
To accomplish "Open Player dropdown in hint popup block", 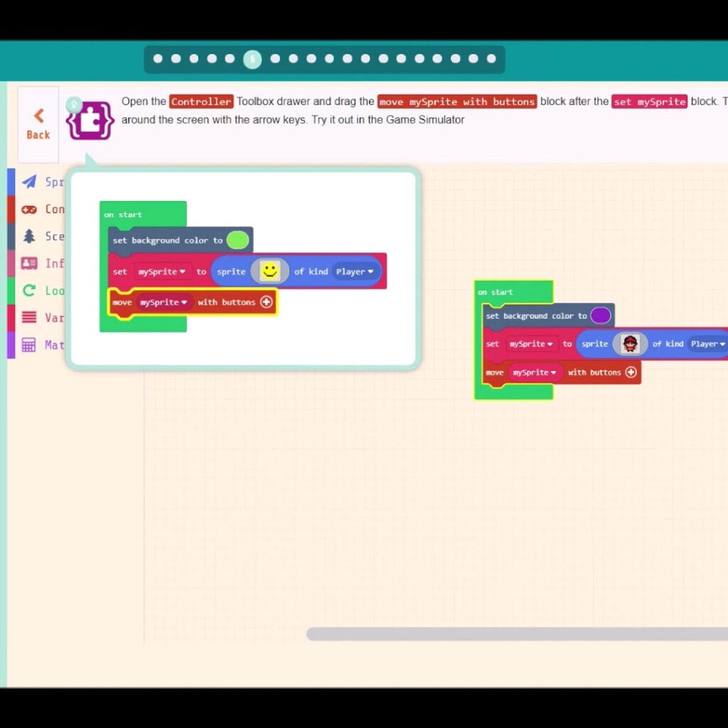I will point(355,272).
